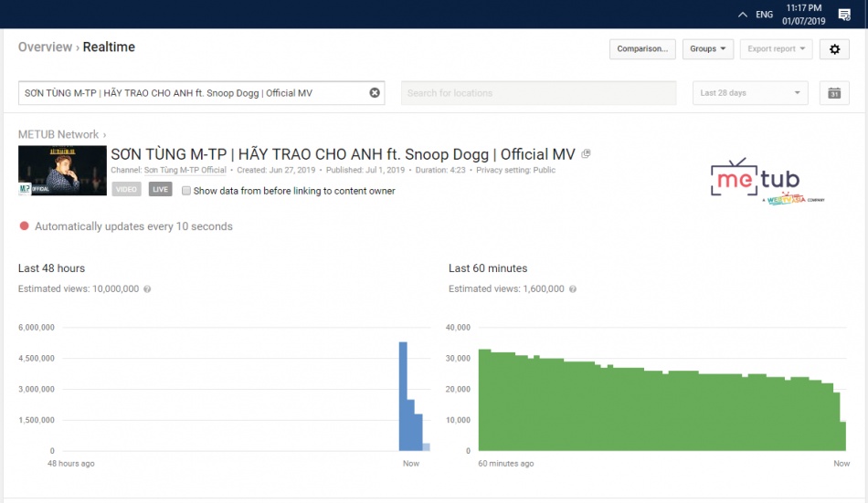This screenshot has width=868, height=503.
Task: Click the Comparison... button
Action: click(642, 49)
